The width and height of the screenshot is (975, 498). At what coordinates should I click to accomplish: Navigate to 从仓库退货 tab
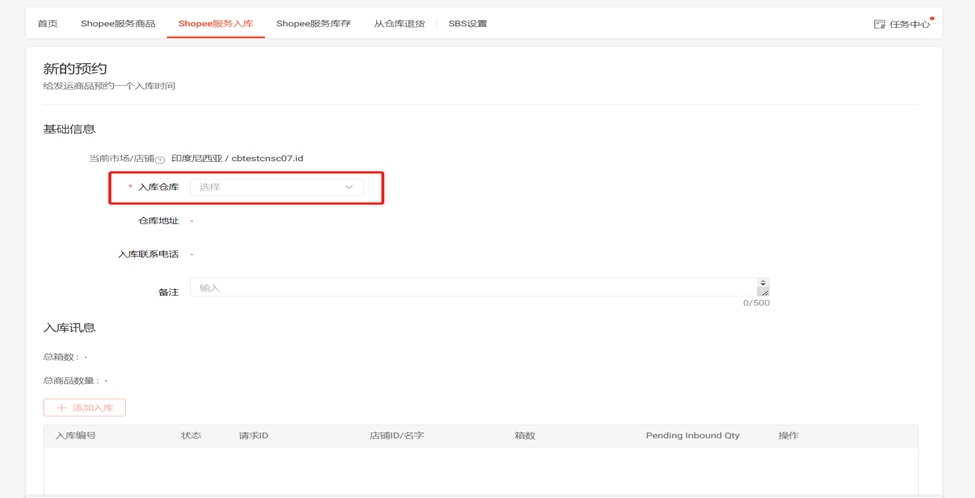click(399, 24)
